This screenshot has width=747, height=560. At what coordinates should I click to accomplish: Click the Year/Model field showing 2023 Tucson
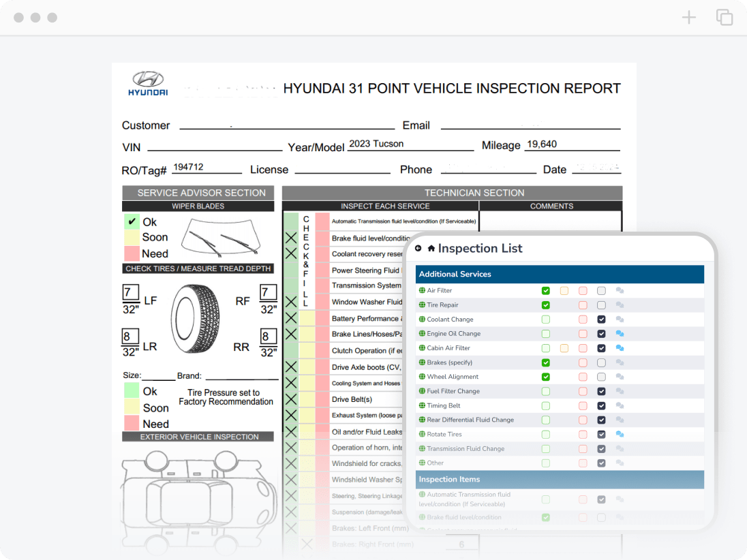(x=410, y=144)
